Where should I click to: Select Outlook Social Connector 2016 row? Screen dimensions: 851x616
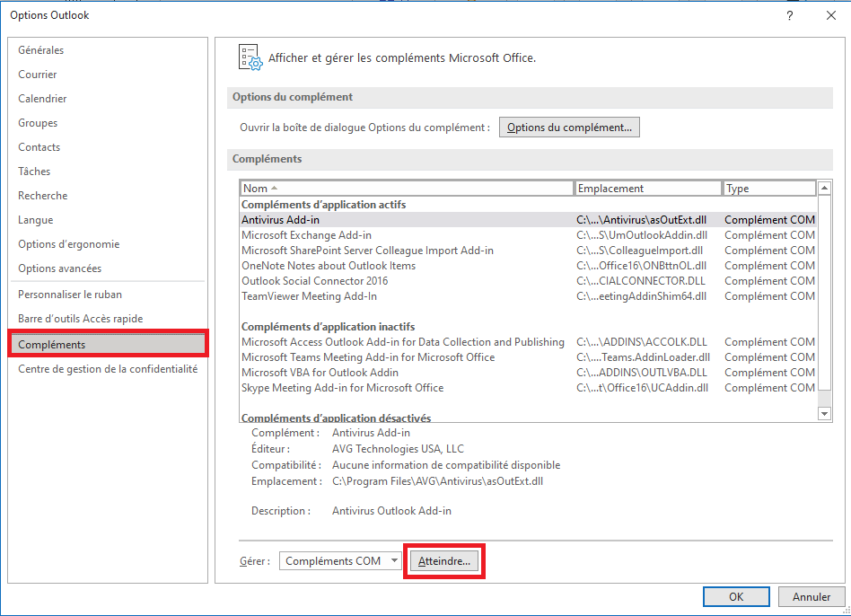click(528, 280)
